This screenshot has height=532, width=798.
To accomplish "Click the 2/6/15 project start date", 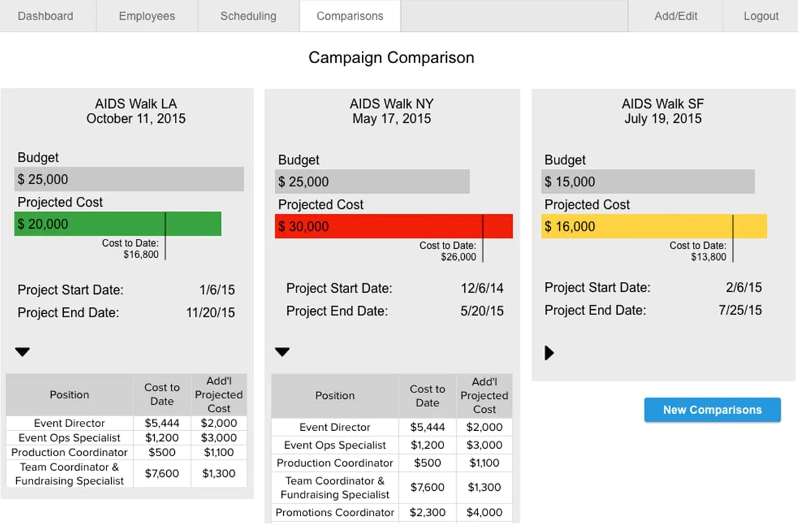I will coord(744,287).
